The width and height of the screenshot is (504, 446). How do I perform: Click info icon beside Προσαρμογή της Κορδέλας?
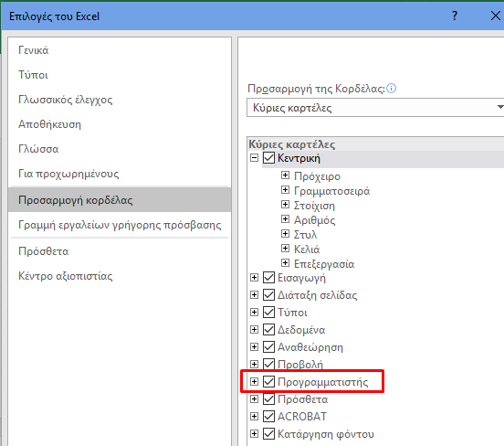(x=391, y=88)
